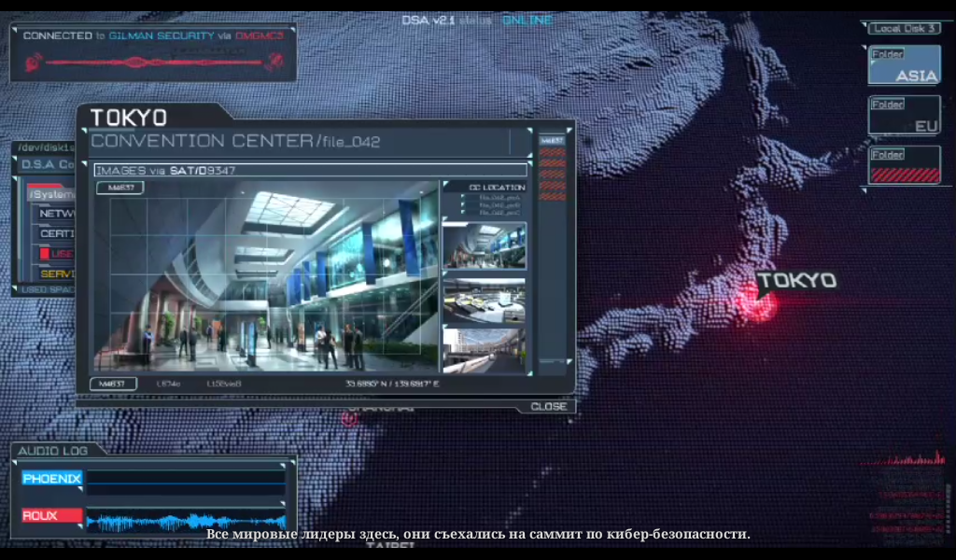The width and height of the screenshot is (956, 560).
Task: Click the USED SPAC label in the D.S.A panel
Action: coord(49,290)
